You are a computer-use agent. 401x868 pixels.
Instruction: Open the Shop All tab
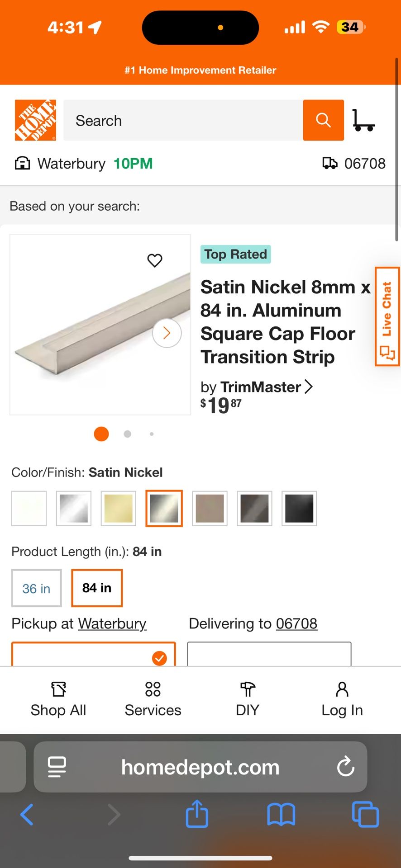click(x=58, y=699)
